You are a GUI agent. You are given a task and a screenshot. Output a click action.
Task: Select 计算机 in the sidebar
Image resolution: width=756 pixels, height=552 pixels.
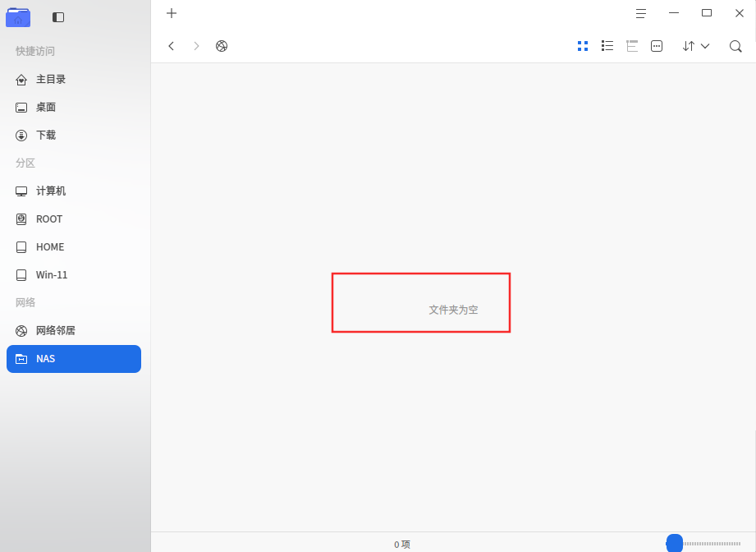click(x=74, y=191)
